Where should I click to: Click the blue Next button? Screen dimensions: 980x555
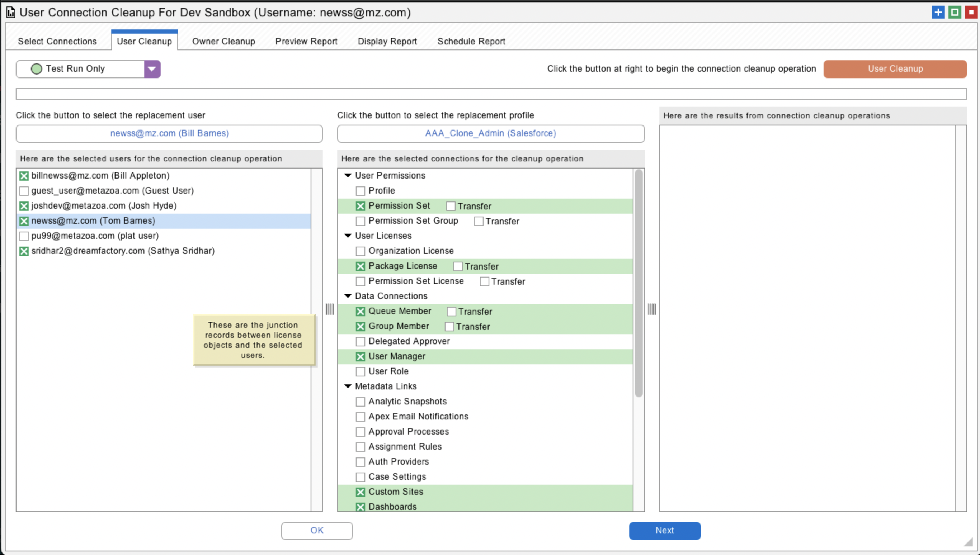coord(664,531)
